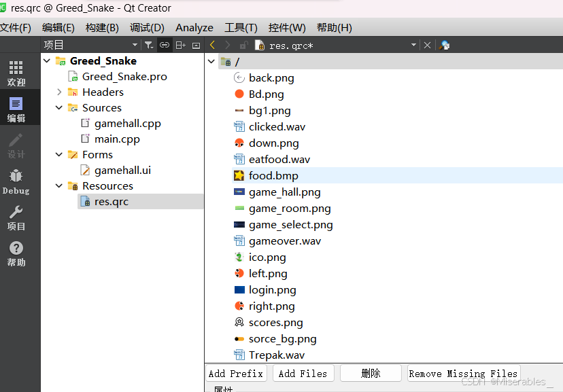Select game_hall.png resource entry

click(285, 192)
